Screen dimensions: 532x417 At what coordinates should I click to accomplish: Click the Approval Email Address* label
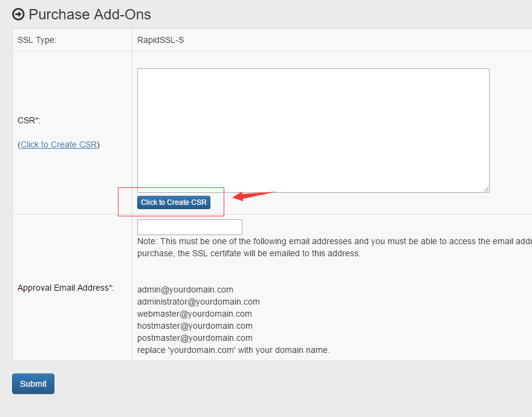click(66, 288)
